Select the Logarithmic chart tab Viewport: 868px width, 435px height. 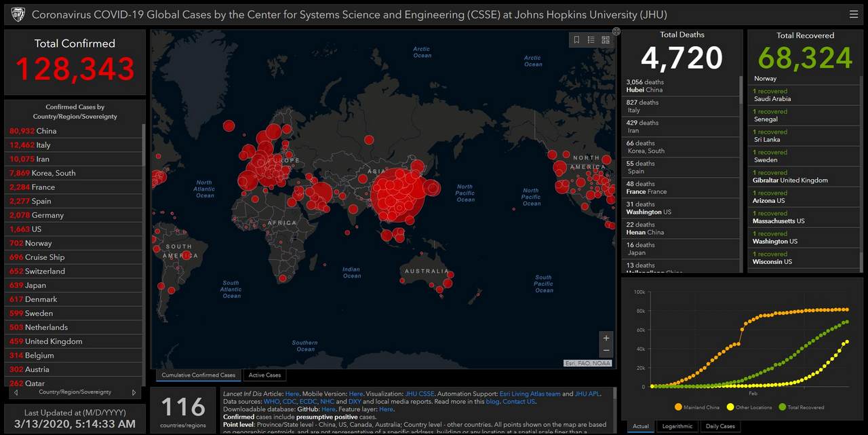677,426
